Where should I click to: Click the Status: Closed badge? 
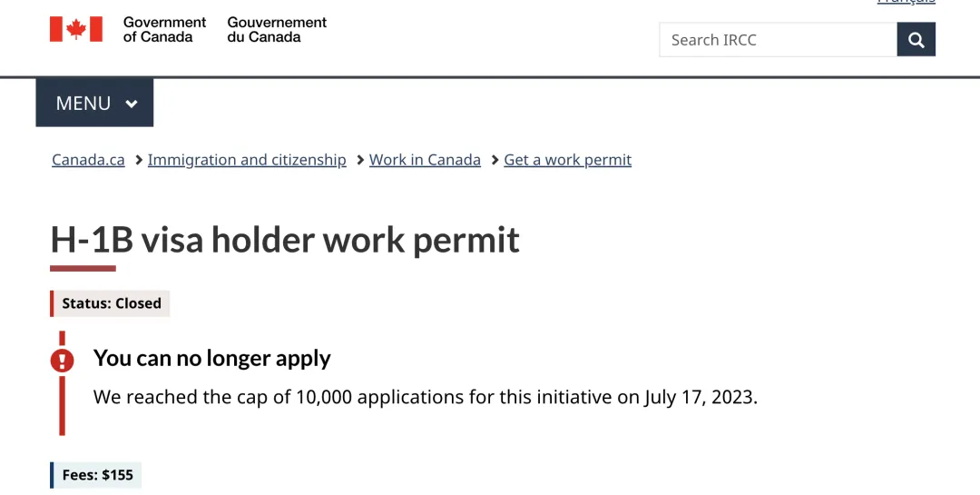111,303
